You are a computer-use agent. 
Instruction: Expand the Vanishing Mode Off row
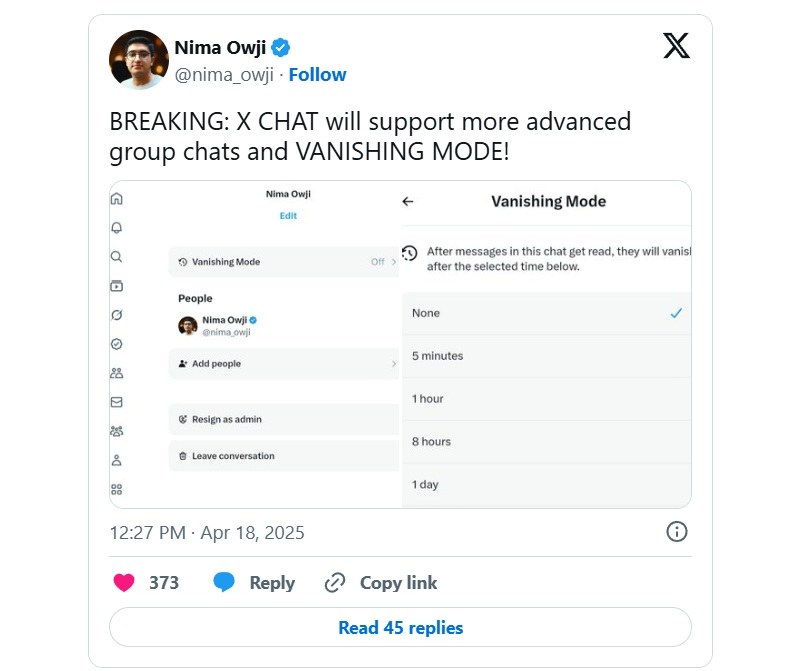(x=284, y=262)
